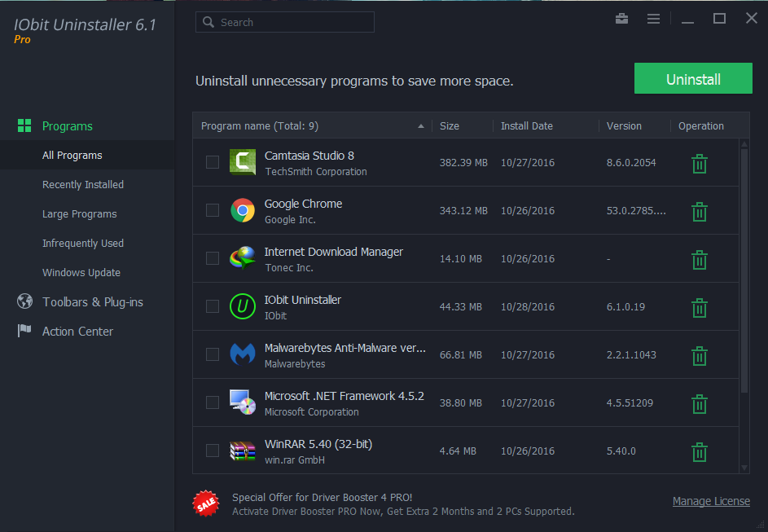768x532 pixels.
Task: Click the green Uninstall button
Action: [693, 78]
